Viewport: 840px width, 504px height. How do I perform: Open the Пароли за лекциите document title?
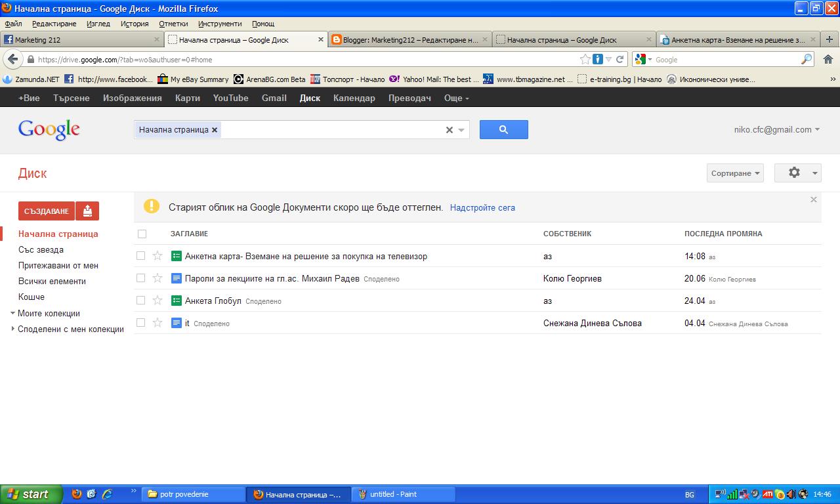tap(272, 278)
